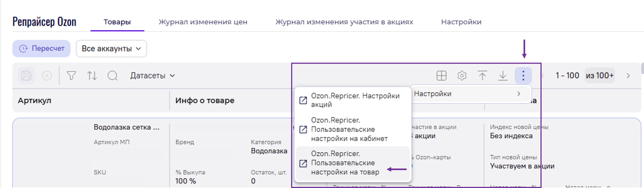Choose Пользовательские настройки на товар entry
The image size is (644, 188).
[x=345, y=163]
